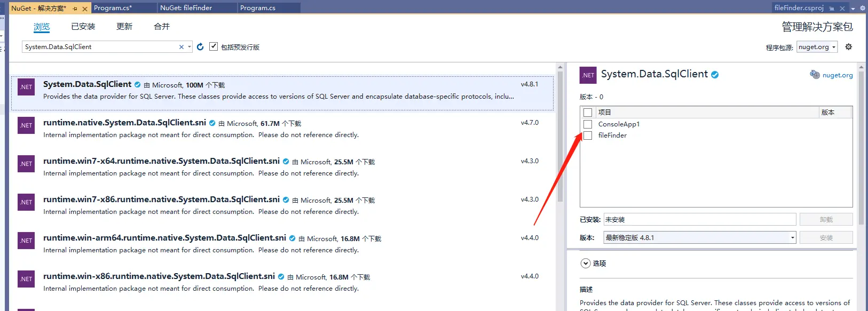Click the 版本 column header in project list
The width and height of the screenshot is (868, 311).
click(828, 113)
